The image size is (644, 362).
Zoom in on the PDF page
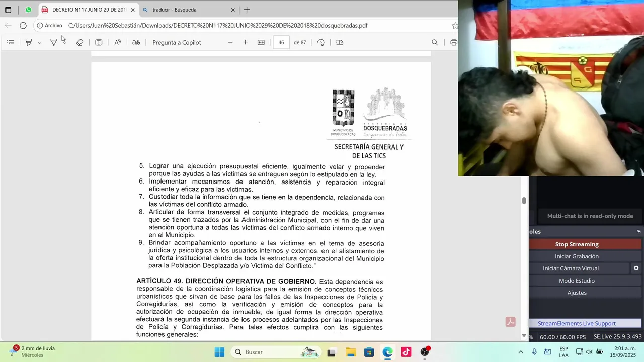tap(245, 42)
